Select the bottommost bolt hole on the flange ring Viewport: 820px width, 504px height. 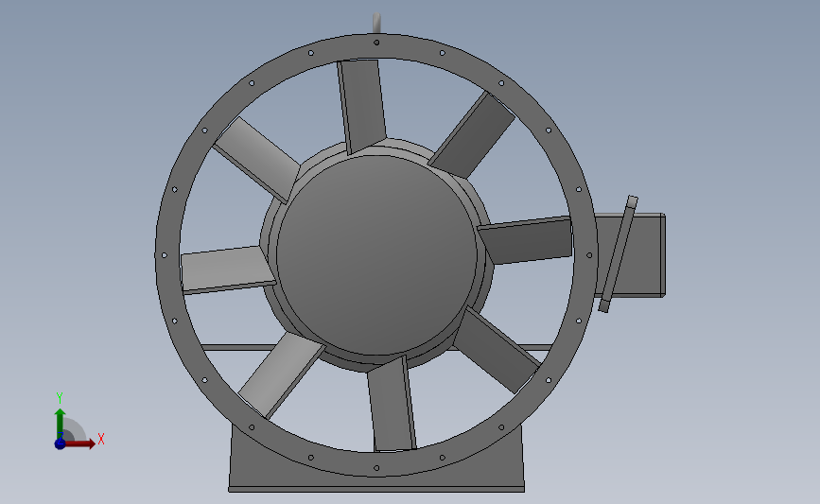click(376, 468)
